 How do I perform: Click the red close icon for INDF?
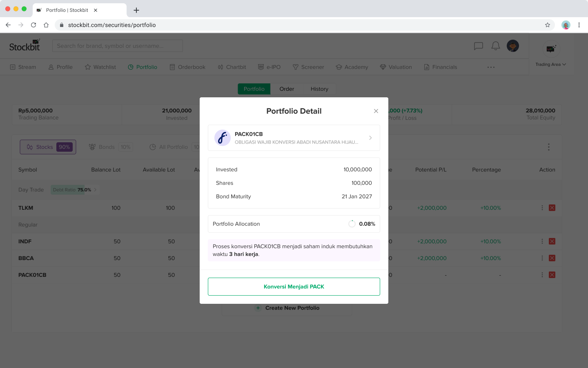coord(552,241)
